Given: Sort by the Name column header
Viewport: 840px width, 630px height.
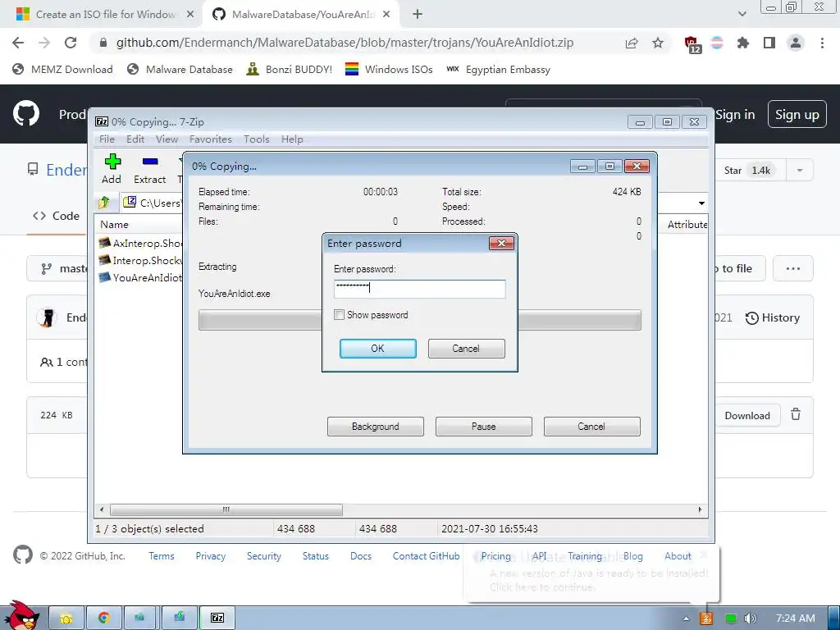Looking at the screenshot, I should [114, 225].
